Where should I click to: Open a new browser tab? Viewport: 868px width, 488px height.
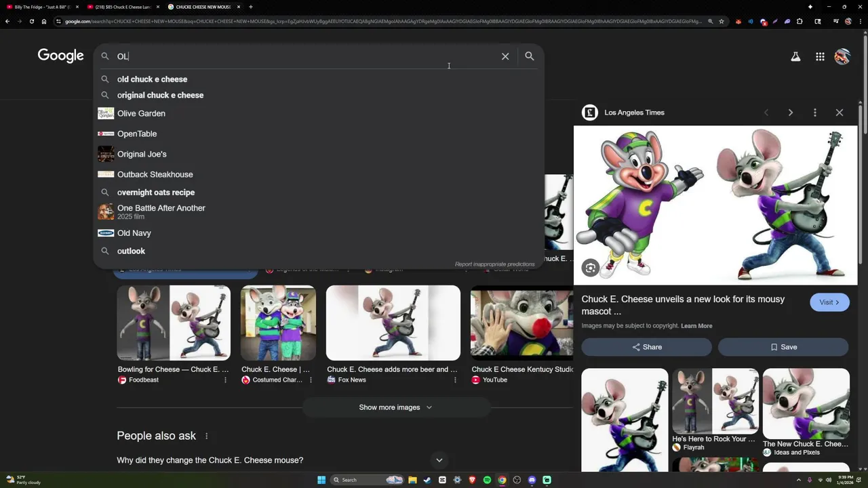click(x=251, y=7)
